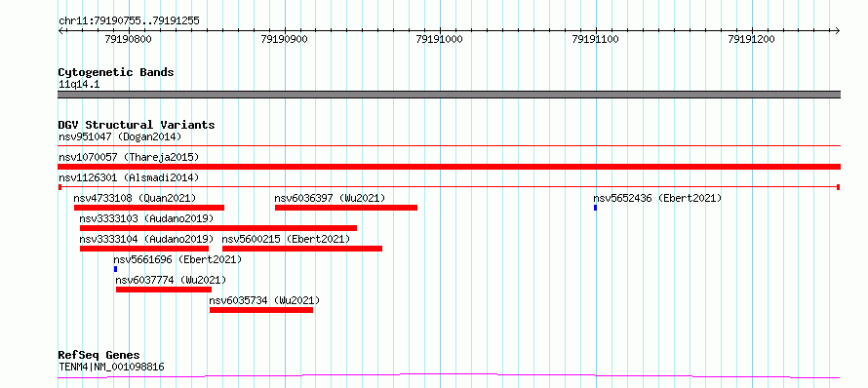Click the 79190900 ruler position
This screenshot has height=388, width=868.
284,39
